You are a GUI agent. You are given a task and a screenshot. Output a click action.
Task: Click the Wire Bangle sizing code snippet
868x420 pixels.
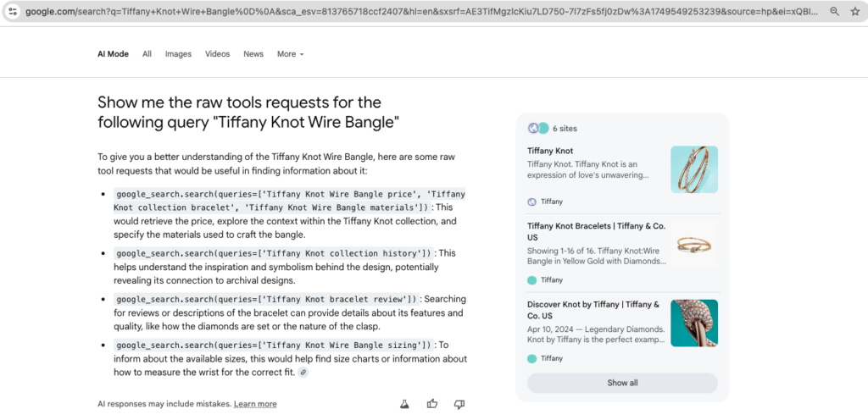click(274, 345)
